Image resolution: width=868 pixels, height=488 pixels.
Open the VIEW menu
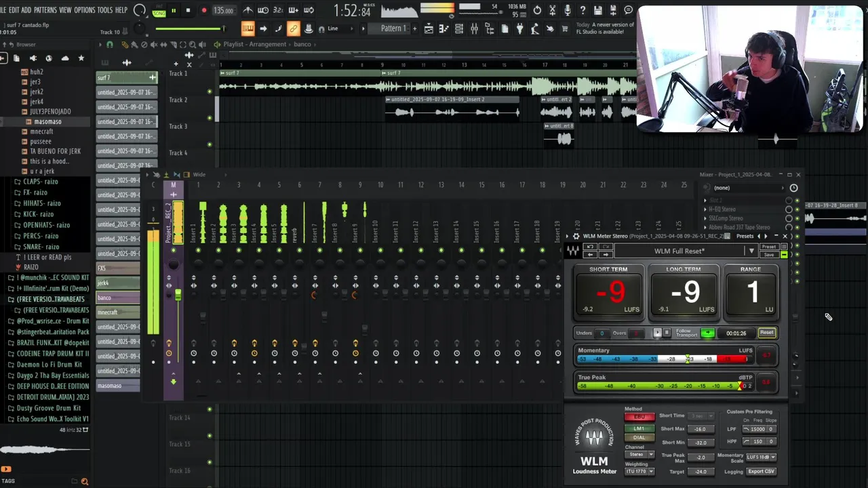65,10
